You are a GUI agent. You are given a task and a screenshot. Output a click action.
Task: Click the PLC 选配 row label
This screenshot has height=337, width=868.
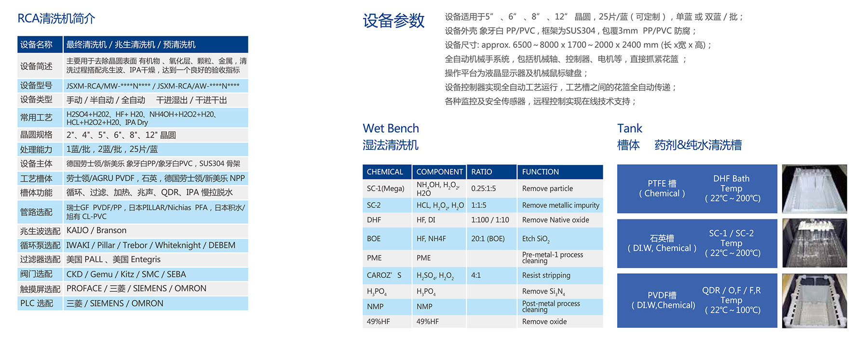coord(37,303)
